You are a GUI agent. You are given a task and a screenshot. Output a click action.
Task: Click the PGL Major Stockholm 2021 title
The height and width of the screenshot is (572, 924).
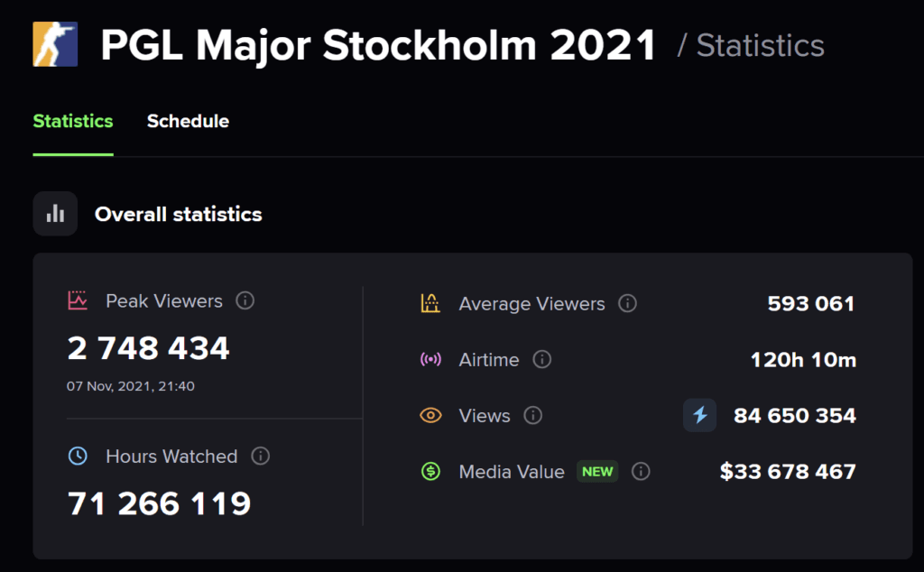tap(379, 43)
